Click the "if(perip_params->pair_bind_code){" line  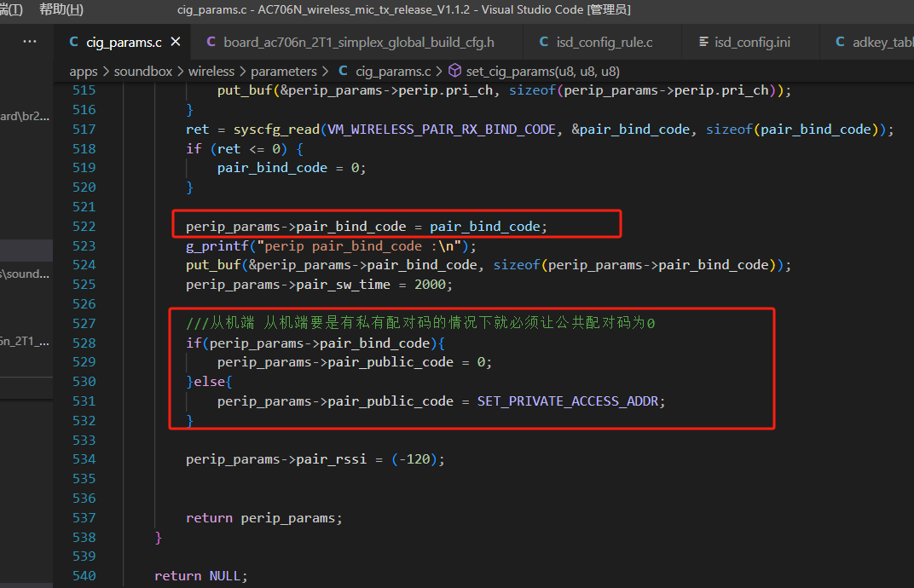coord(315,343)
